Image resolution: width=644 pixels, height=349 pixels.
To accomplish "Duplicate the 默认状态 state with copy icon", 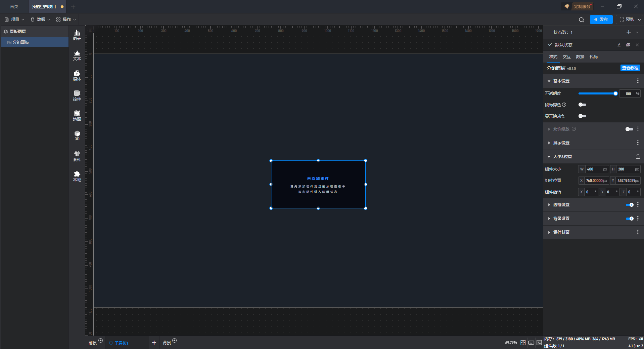I will pyautogui.click(x=628, y=45).
